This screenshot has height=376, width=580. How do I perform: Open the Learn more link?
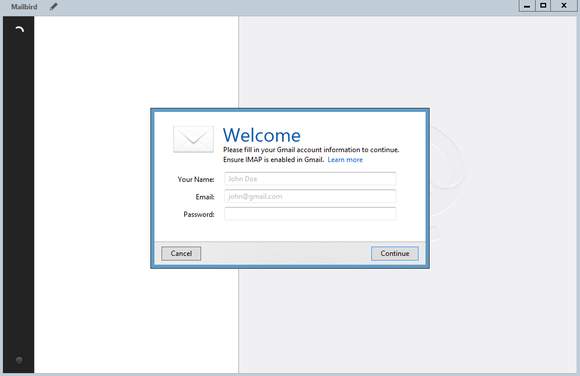[345, 160]
